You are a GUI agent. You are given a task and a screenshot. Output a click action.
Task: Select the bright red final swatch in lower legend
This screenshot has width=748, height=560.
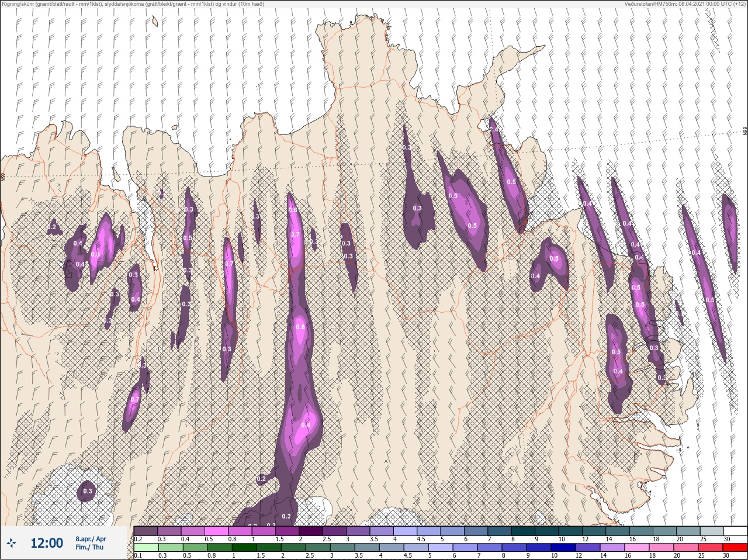(x=735, y=548)
